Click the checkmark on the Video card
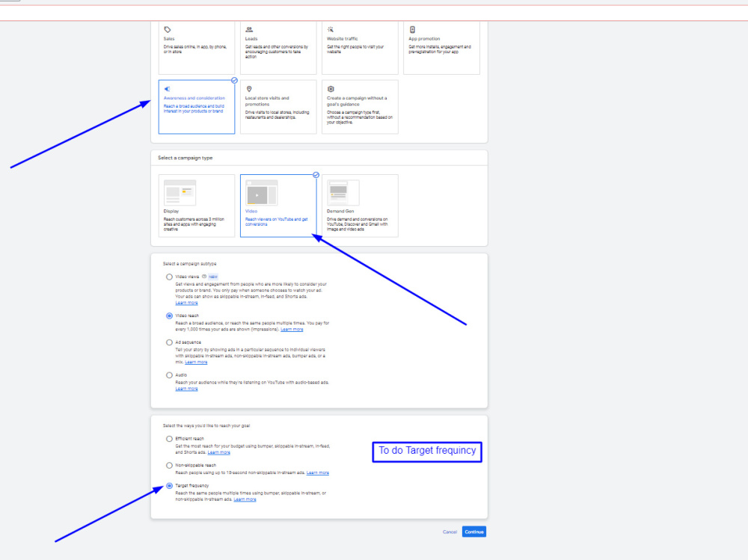The image size is (748, 560). [316, 175]
